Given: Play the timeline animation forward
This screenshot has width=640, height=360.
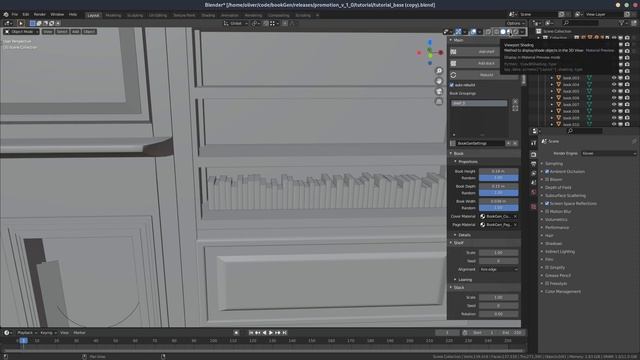Looking at the screenshot, I should point(271,333).
